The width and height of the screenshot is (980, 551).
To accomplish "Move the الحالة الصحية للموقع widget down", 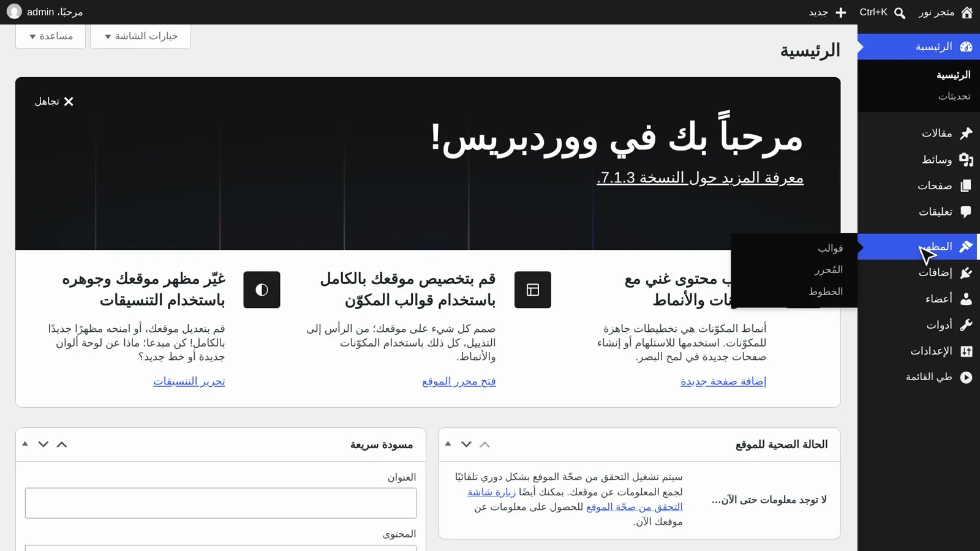I will [x=466, y=444].
